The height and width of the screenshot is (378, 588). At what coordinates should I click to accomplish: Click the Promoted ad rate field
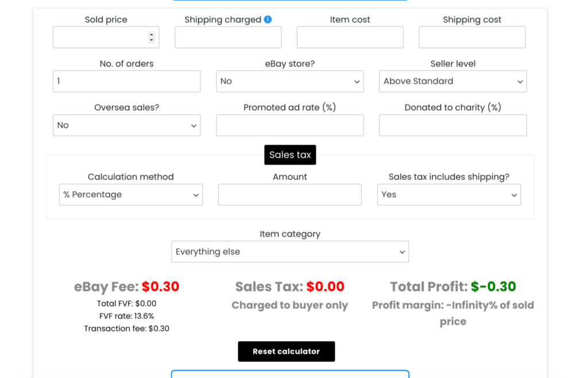click(x=289, y=125)
